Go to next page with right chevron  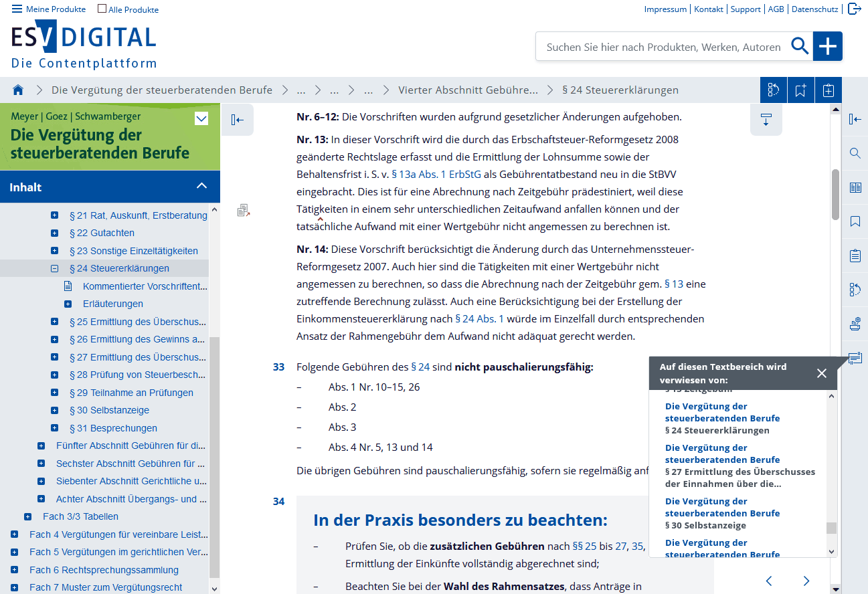click(806, 581)
